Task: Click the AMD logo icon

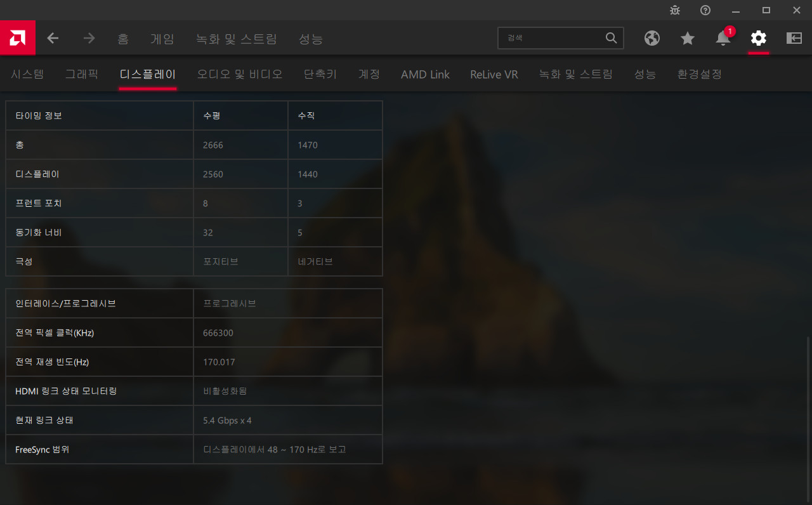Action: (x=17, y=38)
